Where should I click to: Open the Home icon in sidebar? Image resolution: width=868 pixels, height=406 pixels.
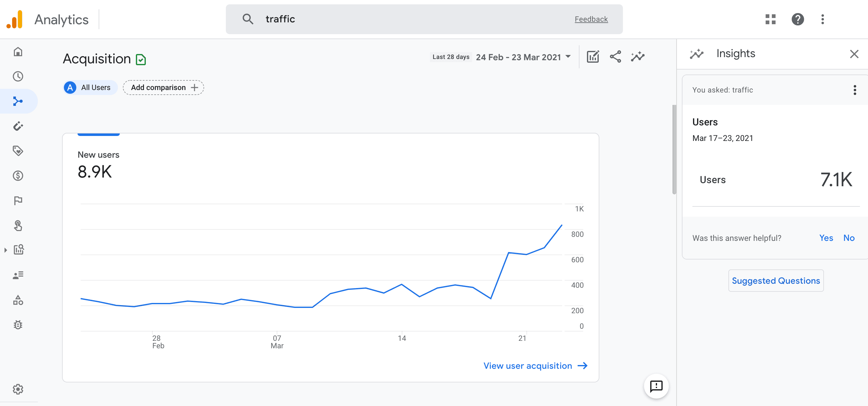pos(18,52)
